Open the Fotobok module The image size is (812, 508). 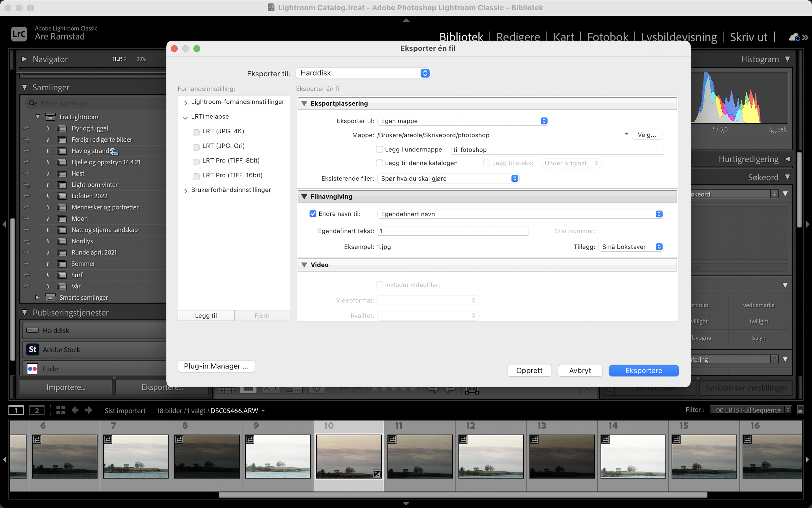(608, 37)
